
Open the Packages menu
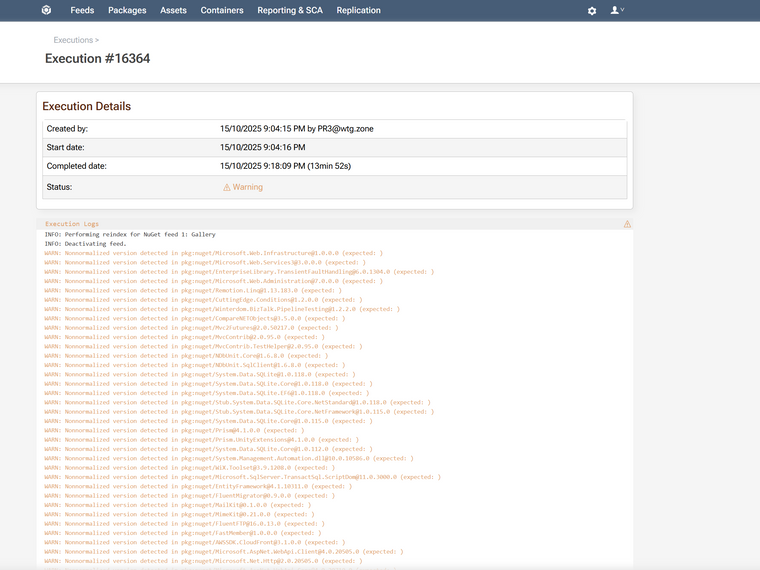[x=127, y=11]
